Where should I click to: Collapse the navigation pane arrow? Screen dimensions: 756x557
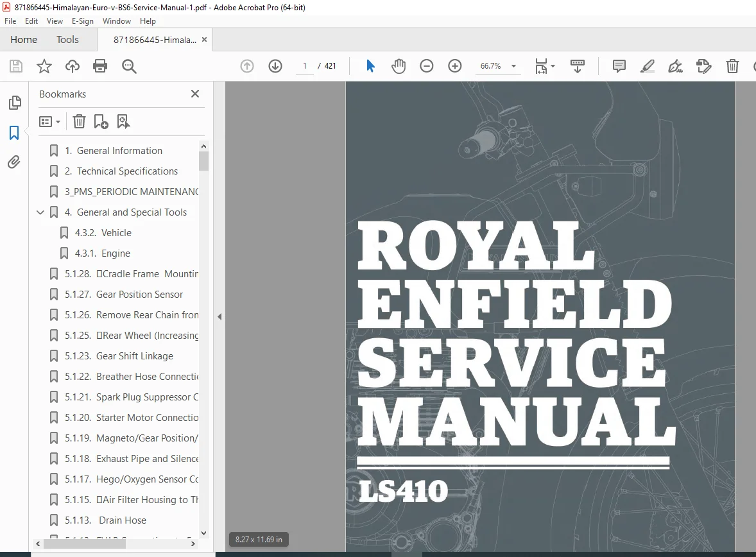click(x=219, y=317)
